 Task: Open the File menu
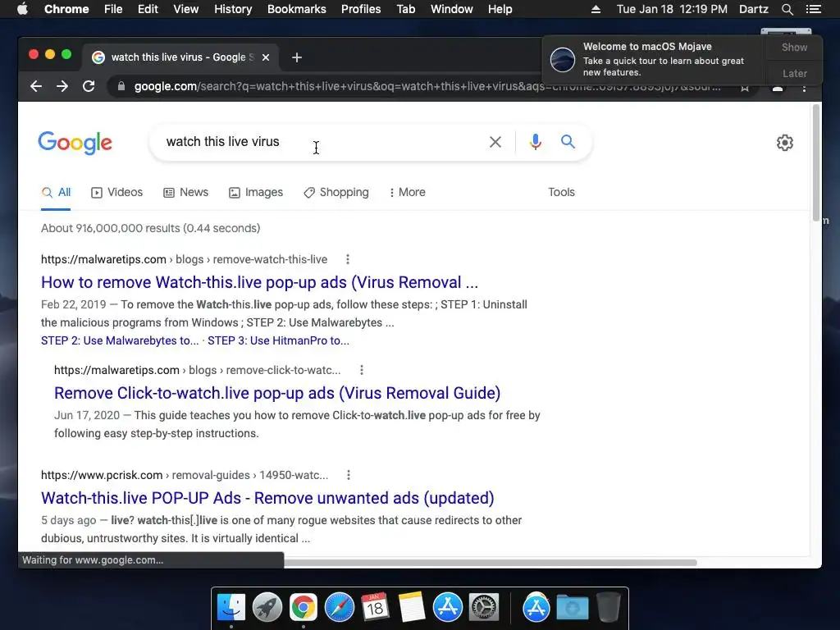coord(113,9)
